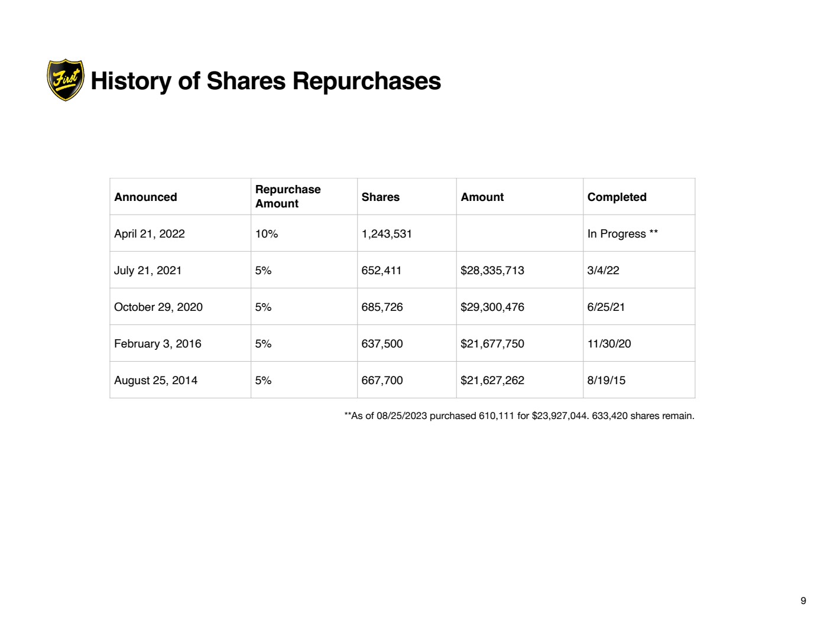The image size is (840, 630).
Task: Click the footnote about 08/25/2023 purchases
Action: tap(519, 416)
